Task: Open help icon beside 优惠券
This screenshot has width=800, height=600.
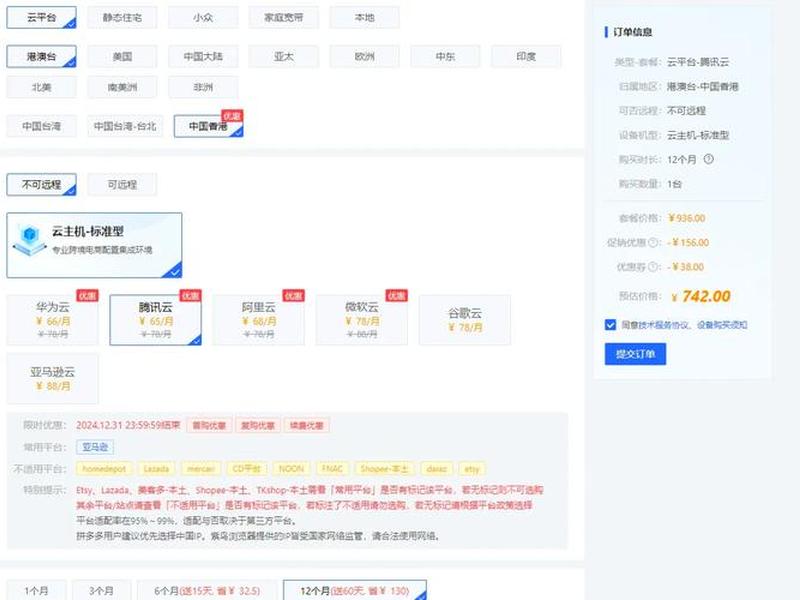Action: [x=653, y=267]
